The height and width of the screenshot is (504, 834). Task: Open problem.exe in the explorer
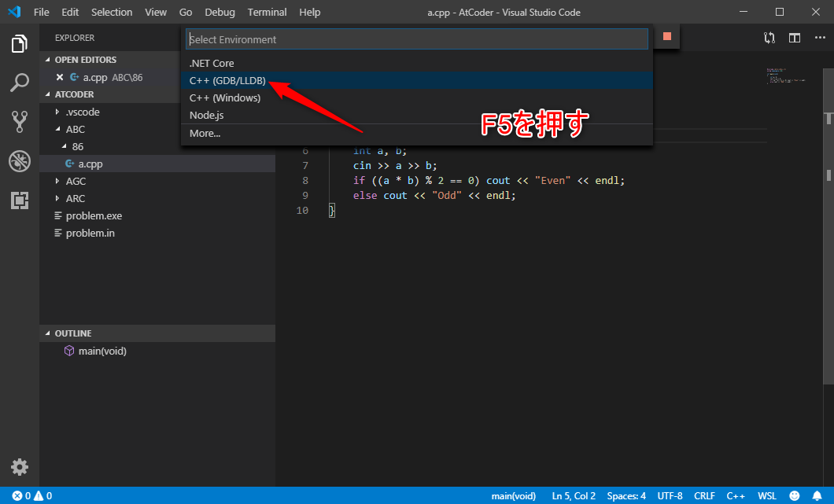coord(157,216)
